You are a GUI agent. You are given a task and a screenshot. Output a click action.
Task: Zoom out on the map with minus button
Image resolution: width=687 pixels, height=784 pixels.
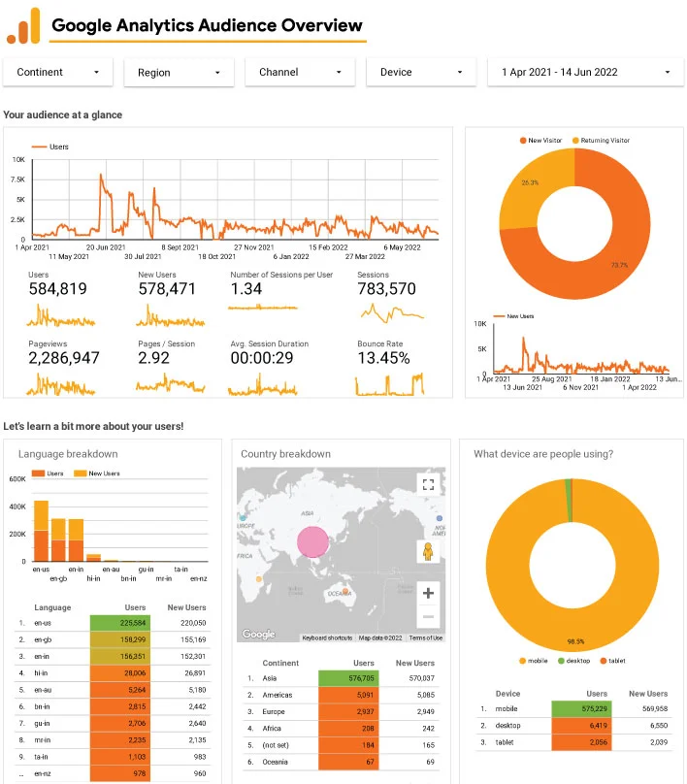click(428, 617)
